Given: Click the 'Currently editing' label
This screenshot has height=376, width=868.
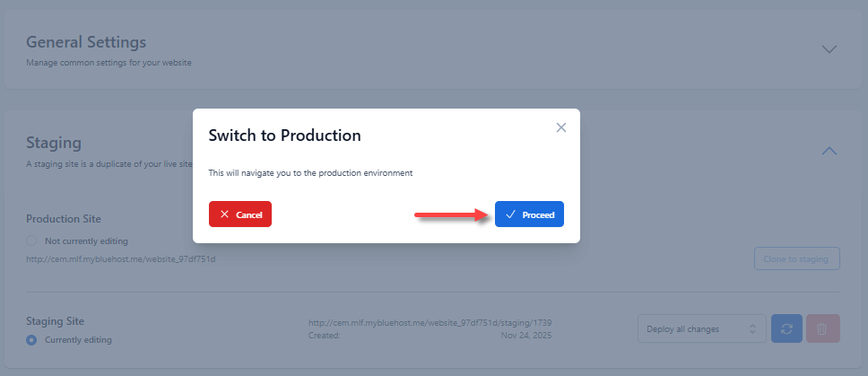Looking at the screenshot, I should pos(78,339).
